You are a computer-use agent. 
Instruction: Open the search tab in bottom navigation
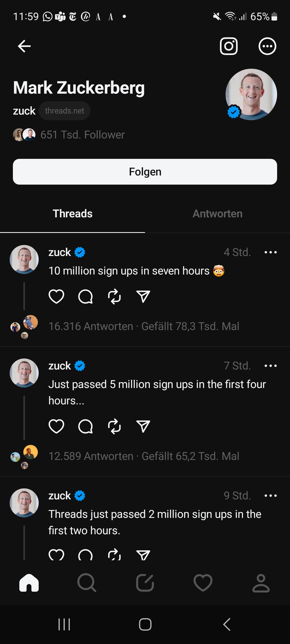click(87, 583)
